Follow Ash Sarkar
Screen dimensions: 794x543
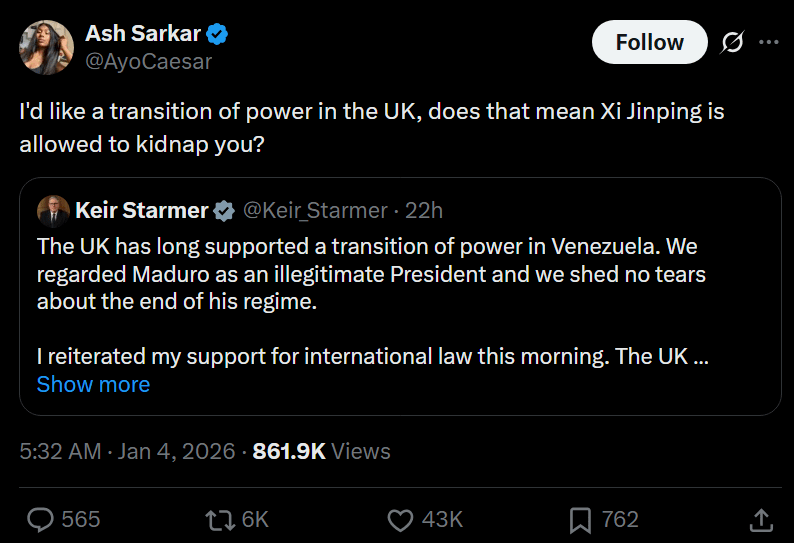coord(649,42)
